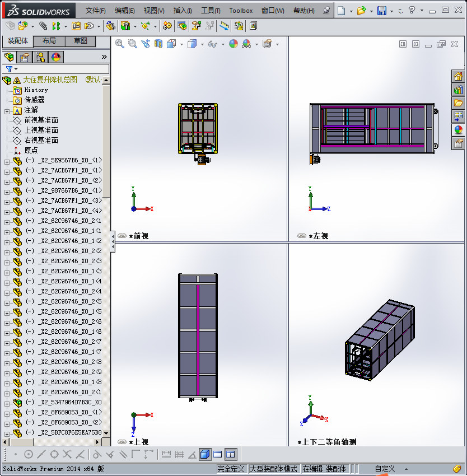Open the 工具(T) menu
The width and height of the screenshot is (467, 476).
pos(211,11)
